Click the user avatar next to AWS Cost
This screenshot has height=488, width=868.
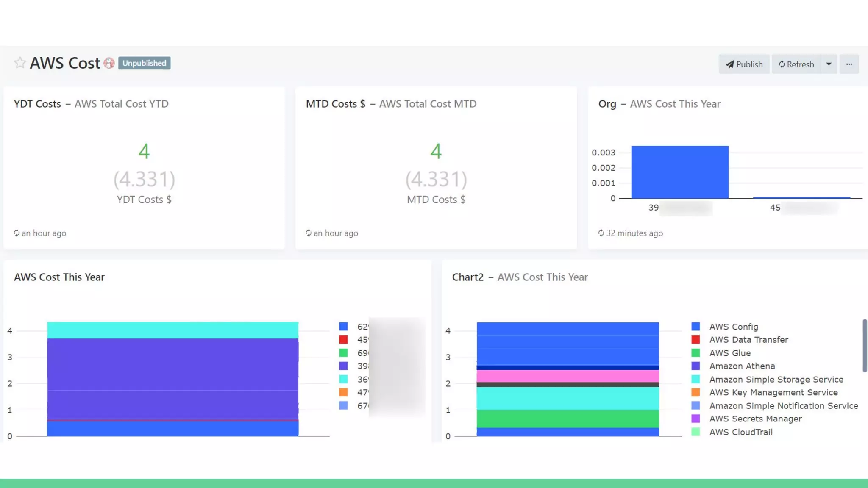(109, 63)
